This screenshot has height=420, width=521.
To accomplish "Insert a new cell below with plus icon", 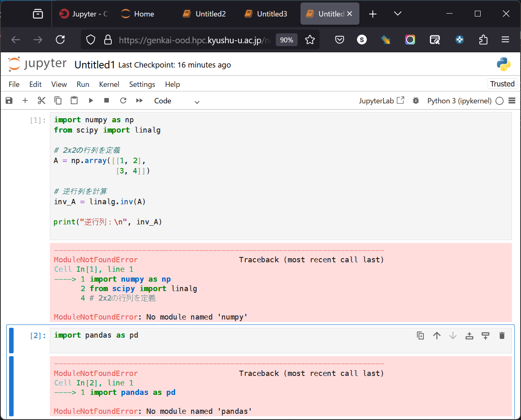I will pos(25,100).
